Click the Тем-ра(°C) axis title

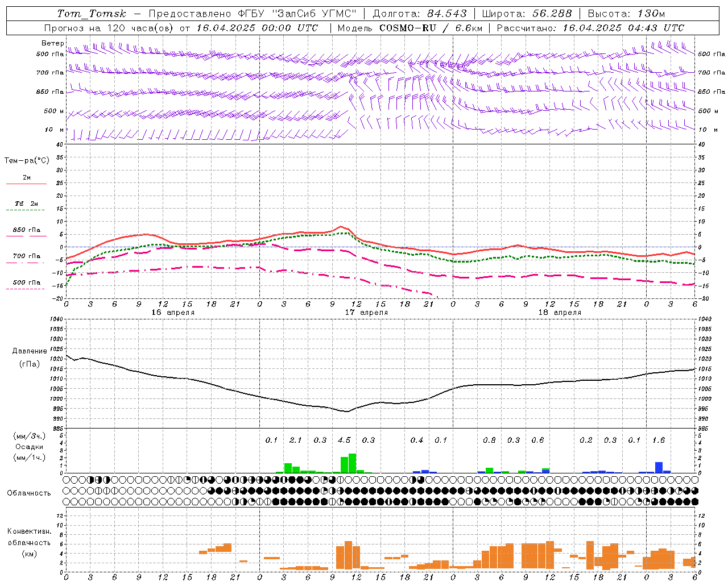(27, 161)
